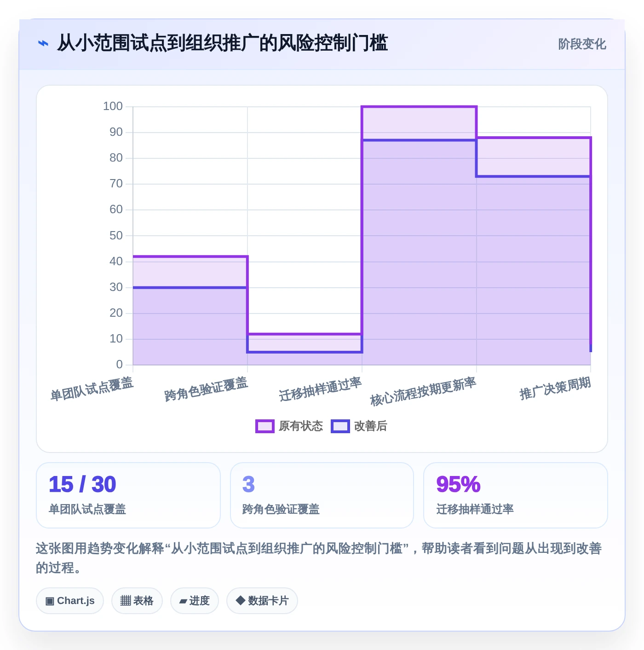
Task: Click the 阶段变化 label in header
Action: click(x=582, y=44)
